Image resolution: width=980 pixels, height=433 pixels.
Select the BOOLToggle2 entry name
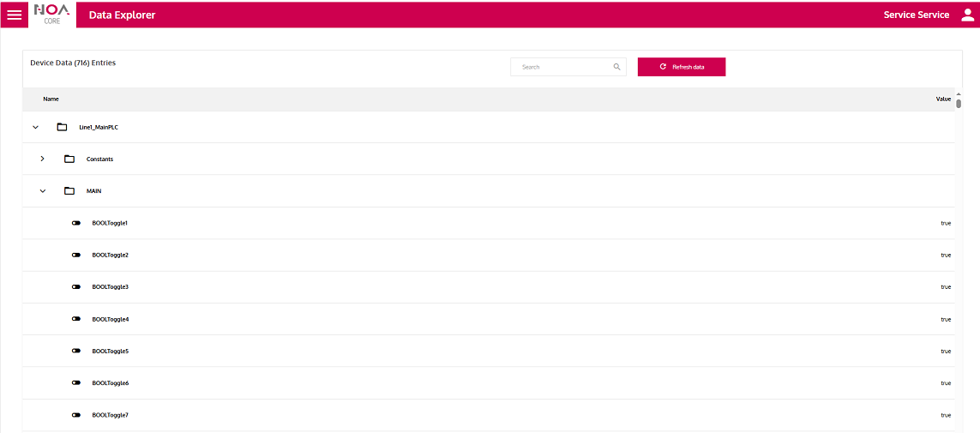[x=110, y=255]
